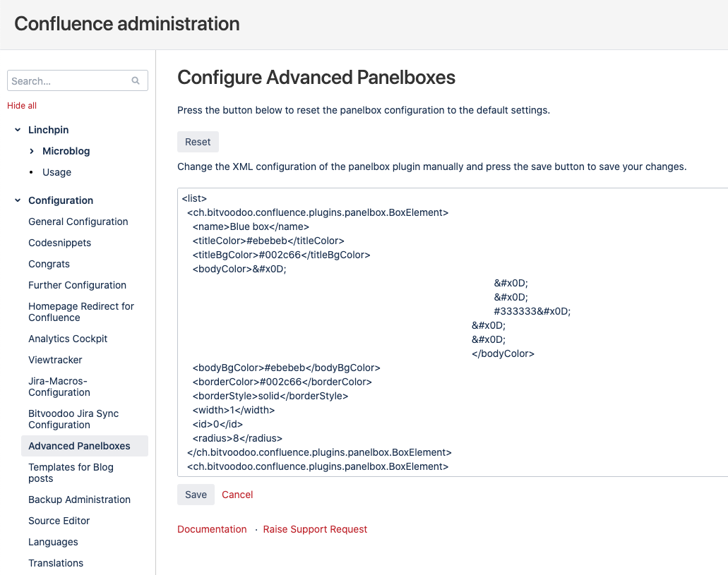Open Templates for Blog posts
Viewport: 728px width, 575px height.
coord(71,473)
